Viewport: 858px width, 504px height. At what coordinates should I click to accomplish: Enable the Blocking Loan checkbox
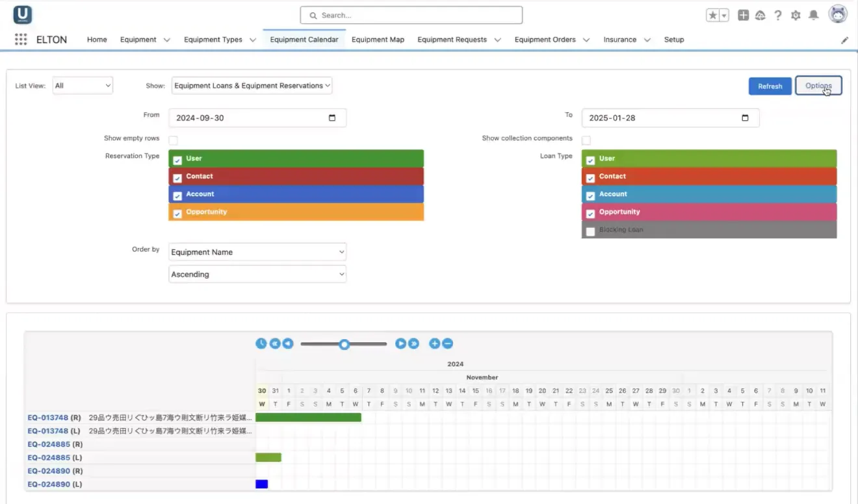[590, 231]
